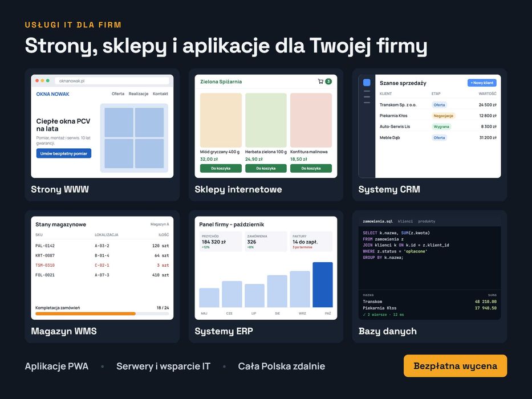Screen dimensions: 532x399
Task: Click result row Transkom 48 210.00
Action: (x=429, y=302)
